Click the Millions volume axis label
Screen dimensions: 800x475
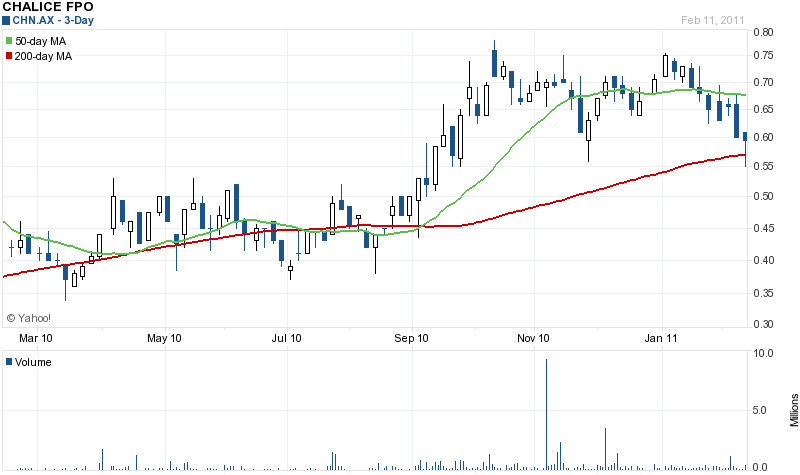pyautogui.click(x=794, y=410)
